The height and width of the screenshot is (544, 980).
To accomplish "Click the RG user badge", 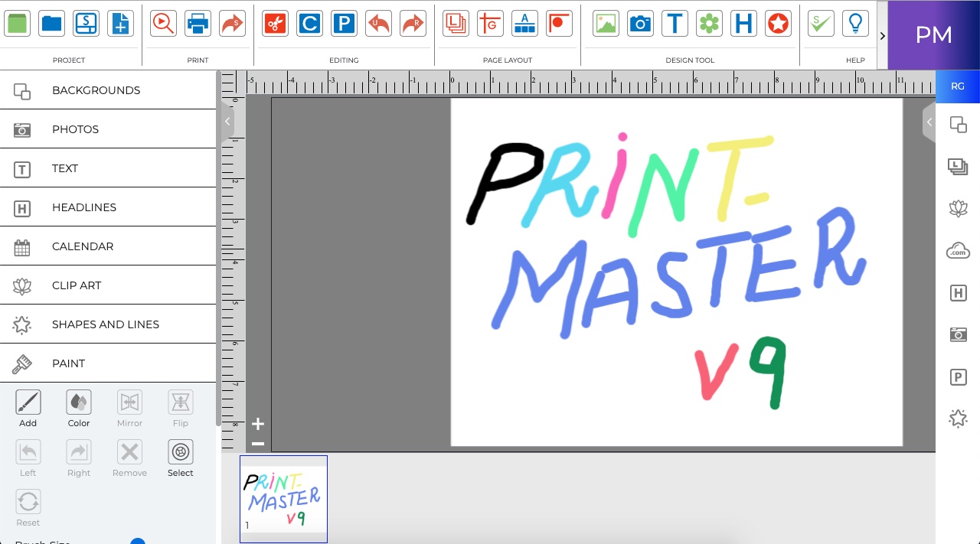I will coord(958,86).
